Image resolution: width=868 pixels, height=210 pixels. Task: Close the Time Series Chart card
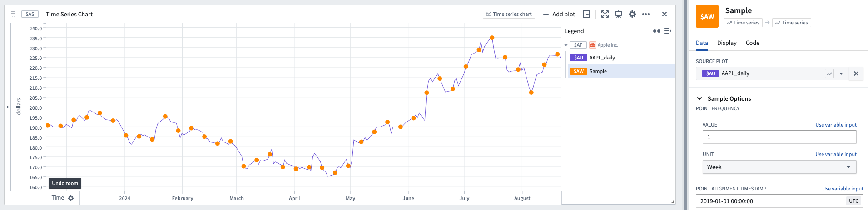point(665,14)
